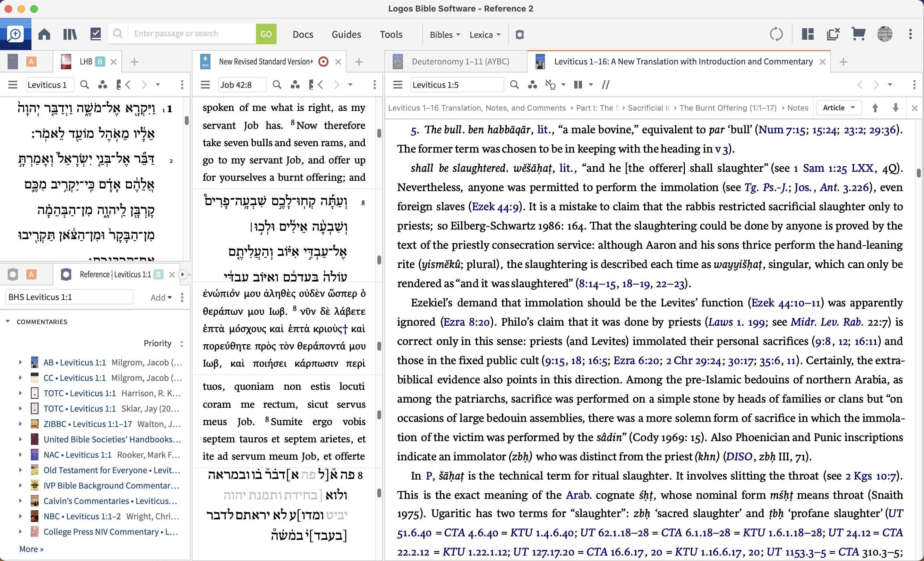Open the College Press NIV Commentary link
Screen dimensions: 924x561
(x=111, y=532)
